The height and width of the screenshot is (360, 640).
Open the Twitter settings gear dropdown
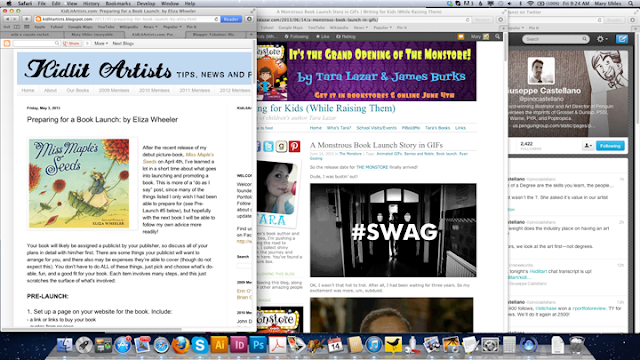[601, 39]
